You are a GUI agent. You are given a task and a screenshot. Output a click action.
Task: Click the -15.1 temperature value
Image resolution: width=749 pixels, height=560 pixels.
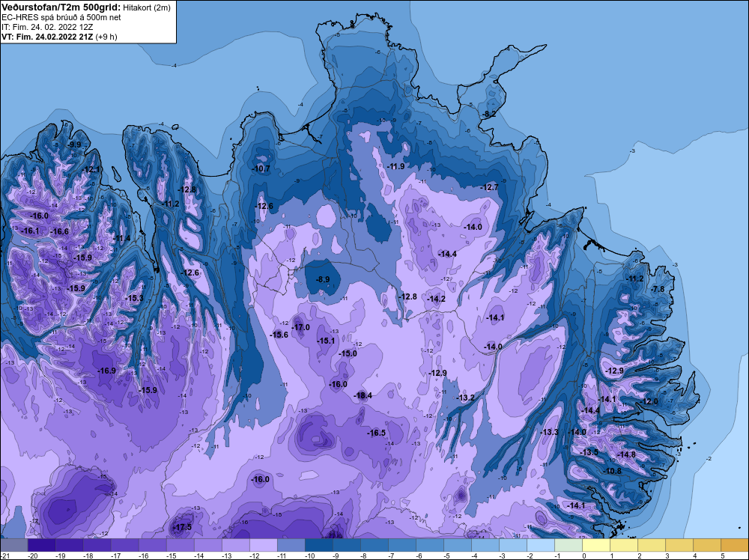tap(326, 341)
